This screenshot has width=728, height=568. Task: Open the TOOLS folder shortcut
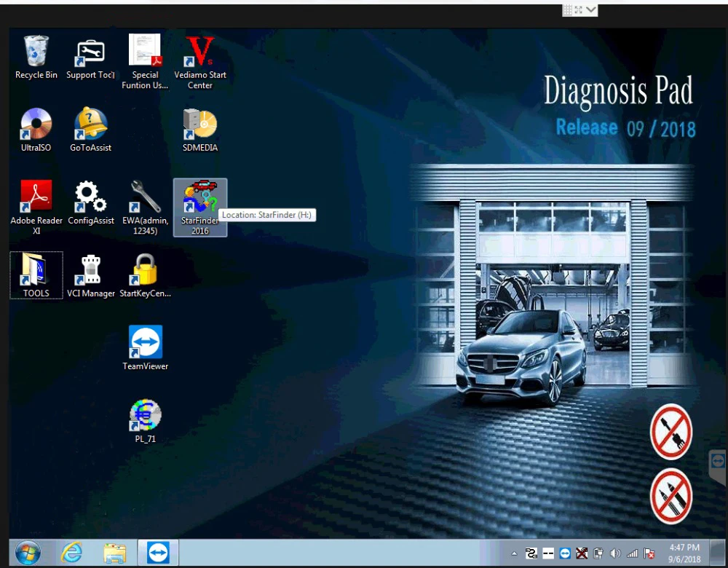click(x=36, y=275)
